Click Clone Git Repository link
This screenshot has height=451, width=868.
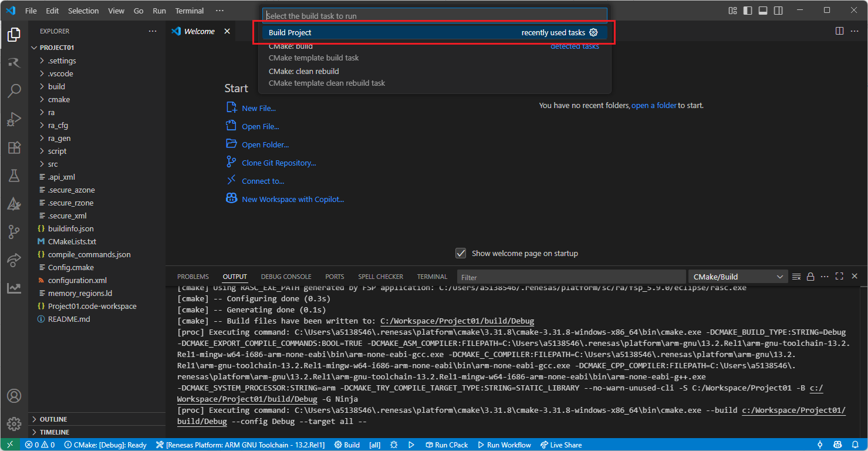tap(271, 163)
